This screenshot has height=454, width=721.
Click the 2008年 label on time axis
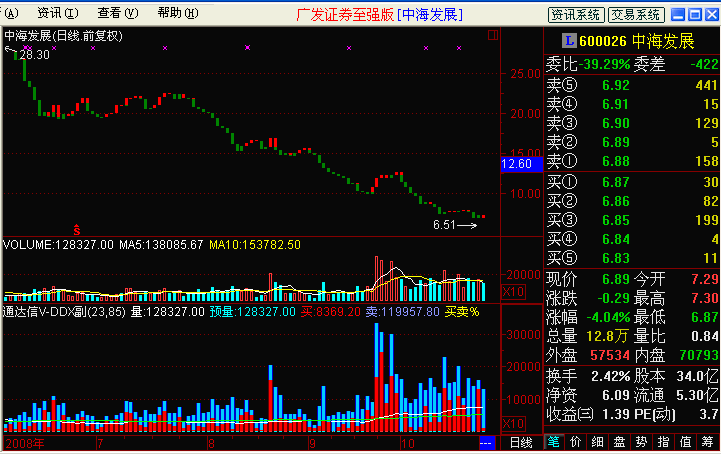pyautogui.click(x=25, y=443)
